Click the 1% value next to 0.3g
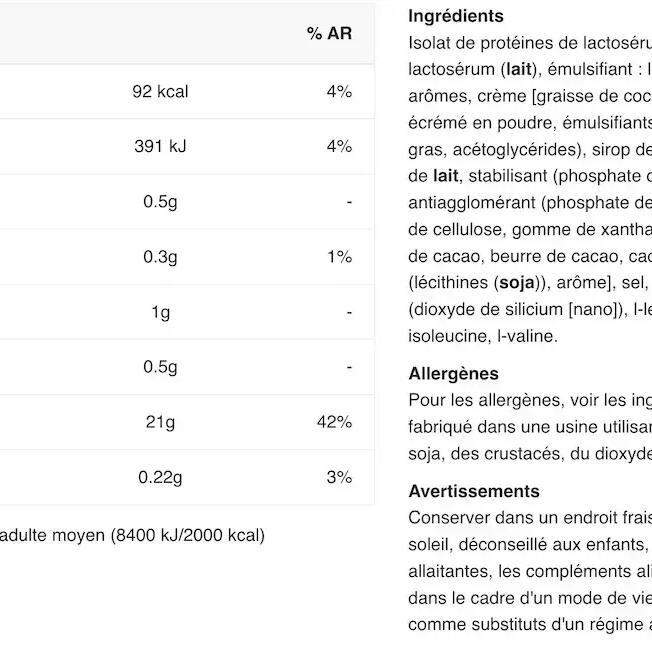Screen dimensions: 652x652 click(339, 257)
